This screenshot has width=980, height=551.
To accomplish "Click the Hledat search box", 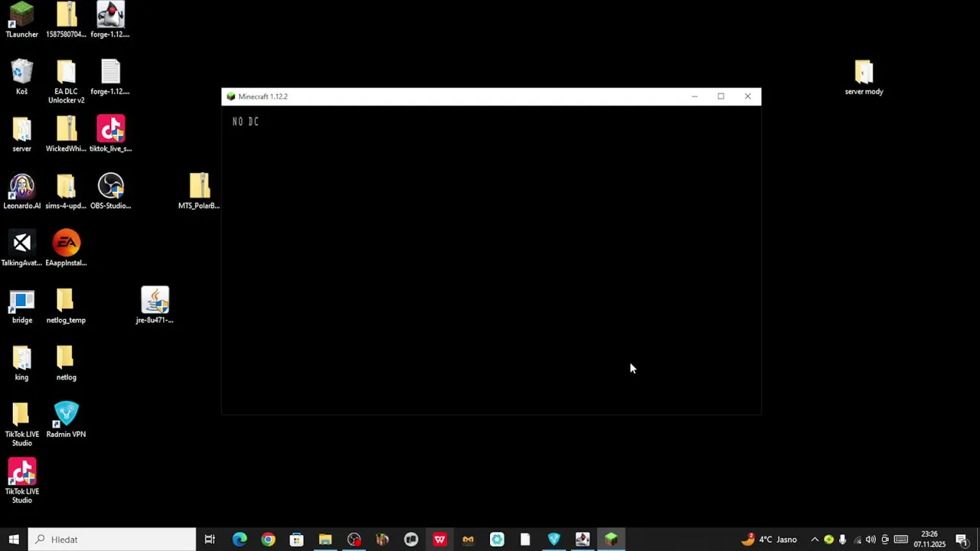I will (112, 540).
